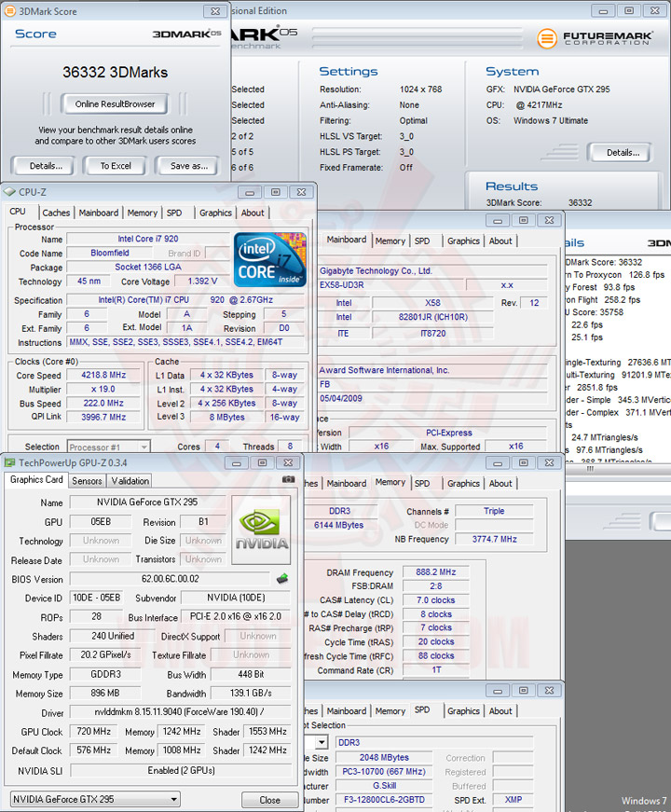Image resolution: width=671 pixels, height=812 pixels.
Task: Click the Memory Size value 896 MB
Action: point(105,693)
